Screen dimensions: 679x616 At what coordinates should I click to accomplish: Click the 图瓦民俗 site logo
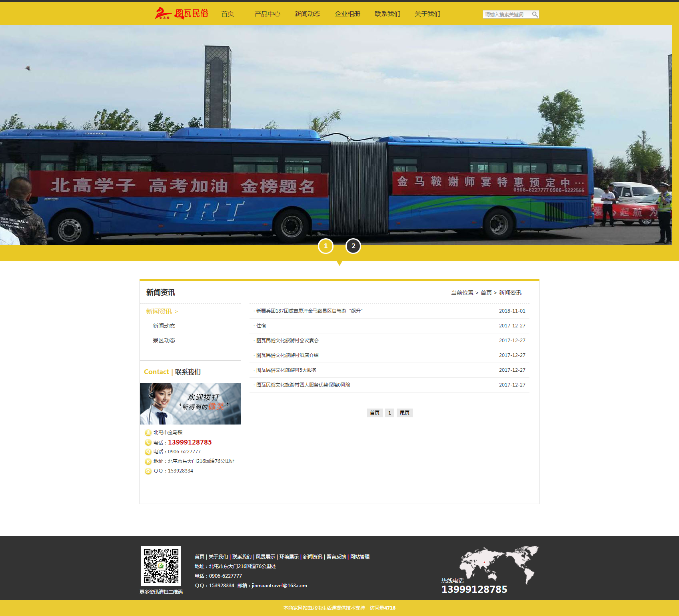(x=182, y=14)
